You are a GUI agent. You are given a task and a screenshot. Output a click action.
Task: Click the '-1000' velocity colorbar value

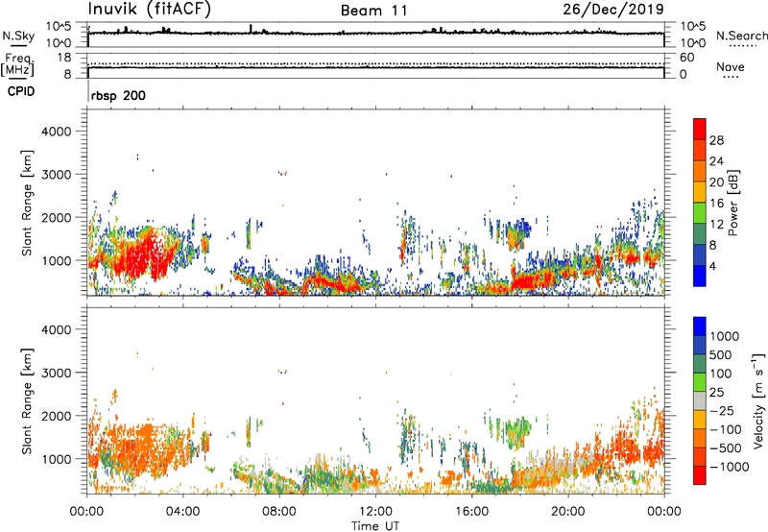[x=730, y=467]
